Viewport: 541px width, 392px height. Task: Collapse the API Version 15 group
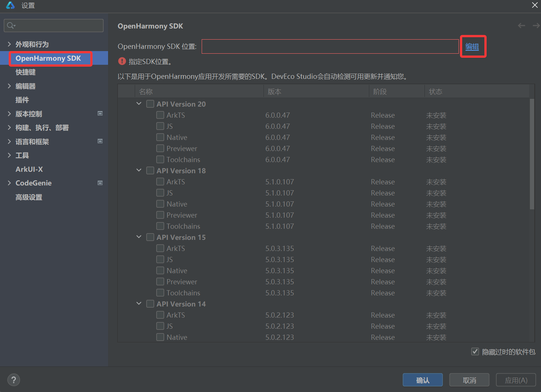point(139,237)
